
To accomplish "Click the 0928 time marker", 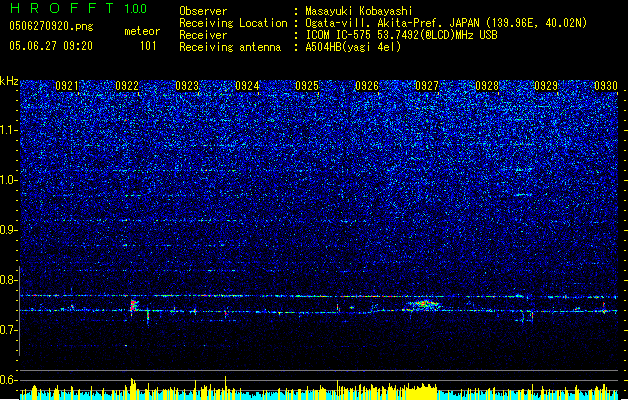I will [487, 86].
